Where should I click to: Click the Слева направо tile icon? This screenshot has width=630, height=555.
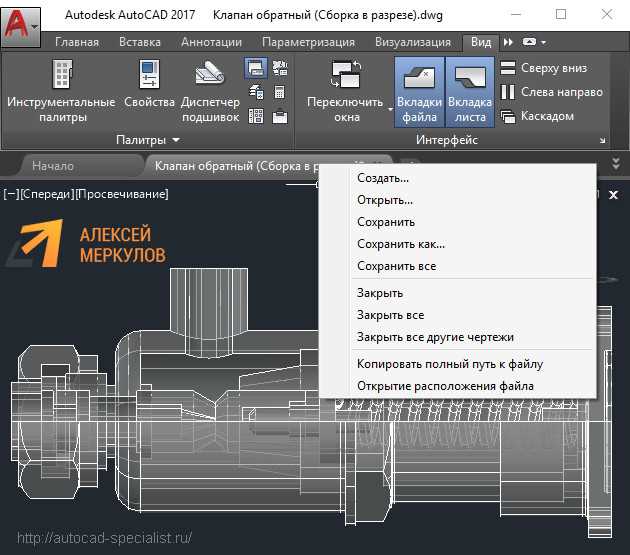click(x=508, y=92)
